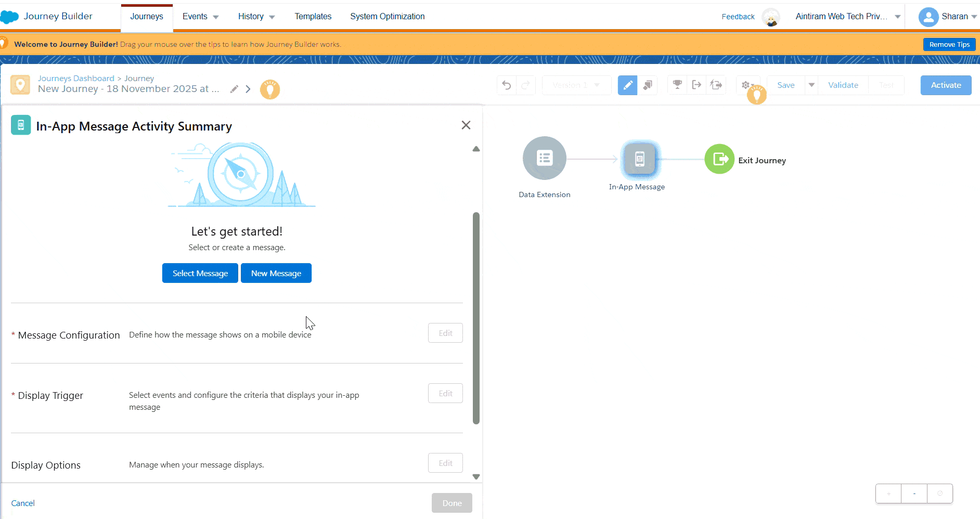
Task: Click the exit criteria icon
Action: (x=697, y=85)
